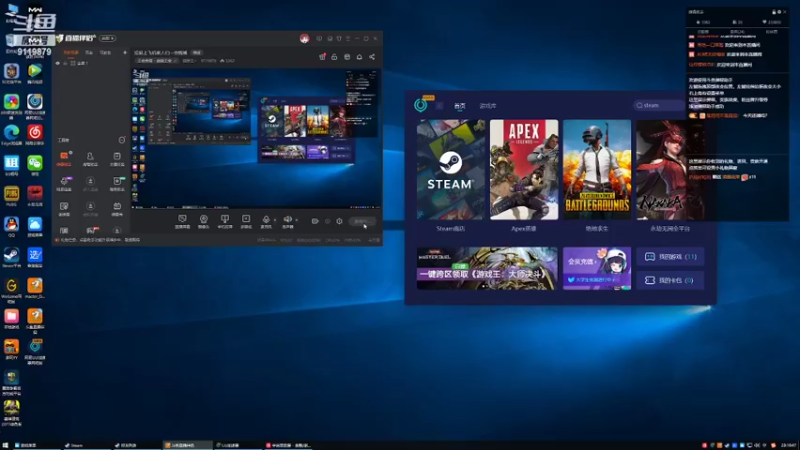This screenshot has height=450, width=800.
Task: Add webcam source from streaming app bottom toolbar
Action: 204,221
